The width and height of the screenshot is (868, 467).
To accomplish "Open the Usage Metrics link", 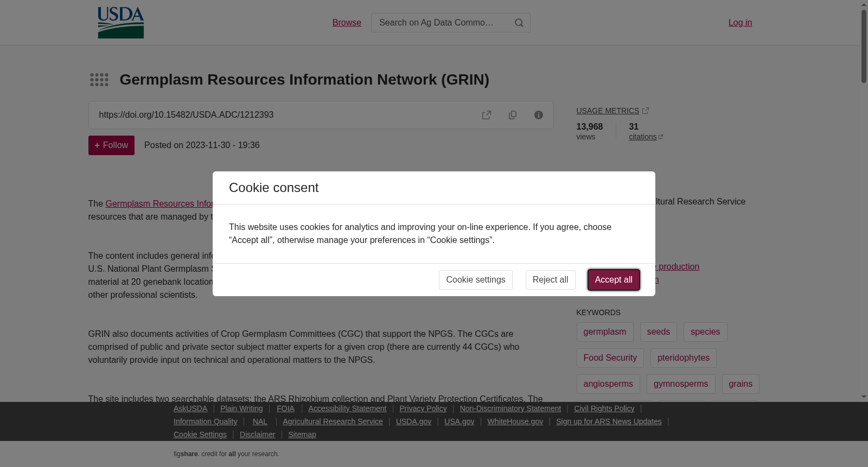I will pyautogui.click(x=612, y=111).
